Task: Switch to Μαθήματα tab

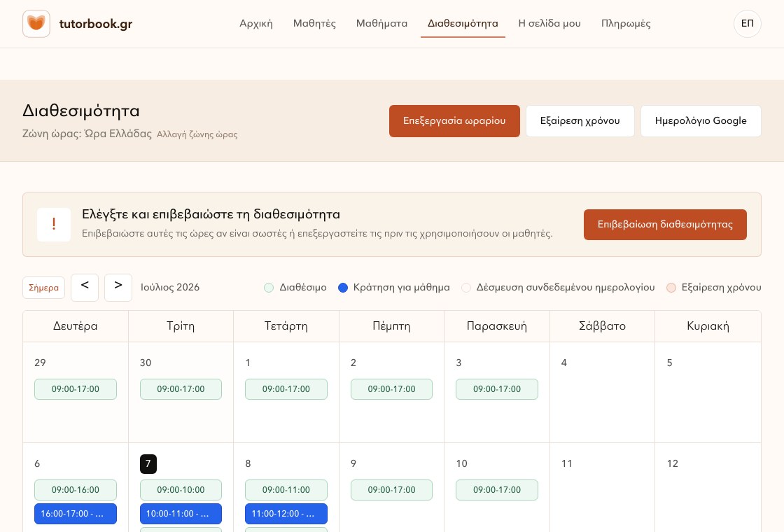Action: 381,24
